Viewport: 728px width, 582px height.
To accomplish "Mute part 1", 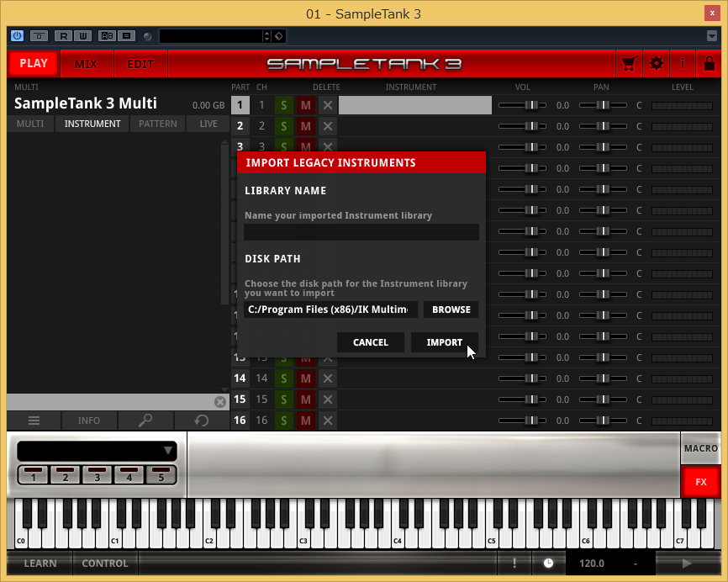I will 305,105.
